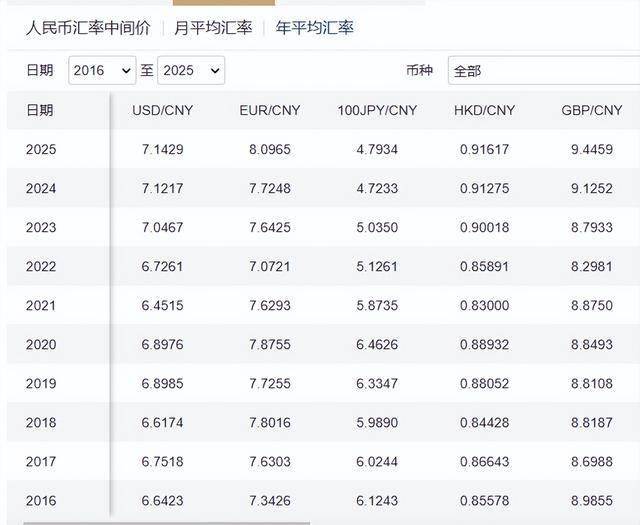
Task: Click the 100JPY/CNY column header
Action: pos(377,110)
